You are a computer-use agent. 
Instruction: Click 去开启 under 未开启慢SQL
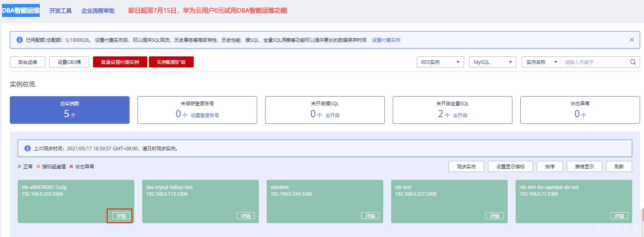(332, 115)
